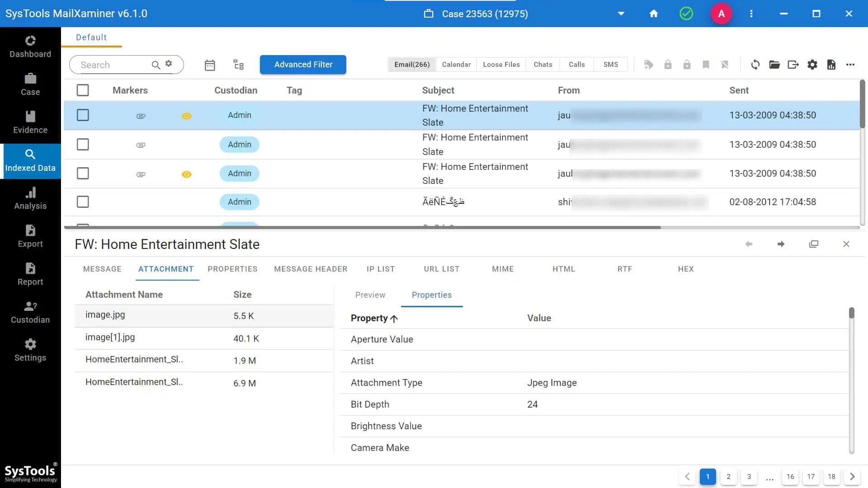868x488 pixels.
Task: Click the open folder icon in toolbar
Action: point(774,65)
